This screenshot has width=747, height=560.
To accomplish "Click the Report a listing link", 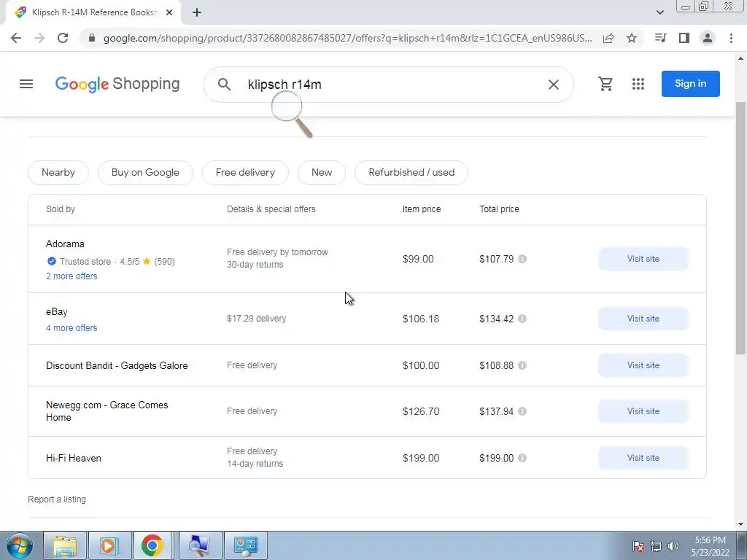I will click(57, 499).
